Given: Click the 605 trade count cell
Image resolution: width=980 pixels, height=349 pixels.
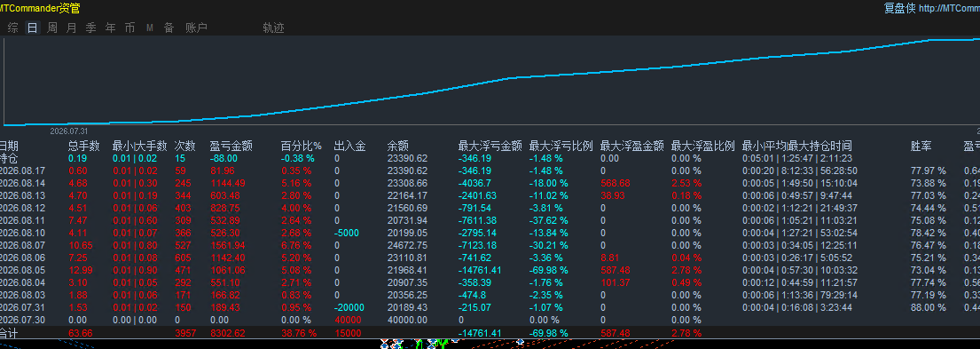Looking at the screenshot, I should [182, 258].
